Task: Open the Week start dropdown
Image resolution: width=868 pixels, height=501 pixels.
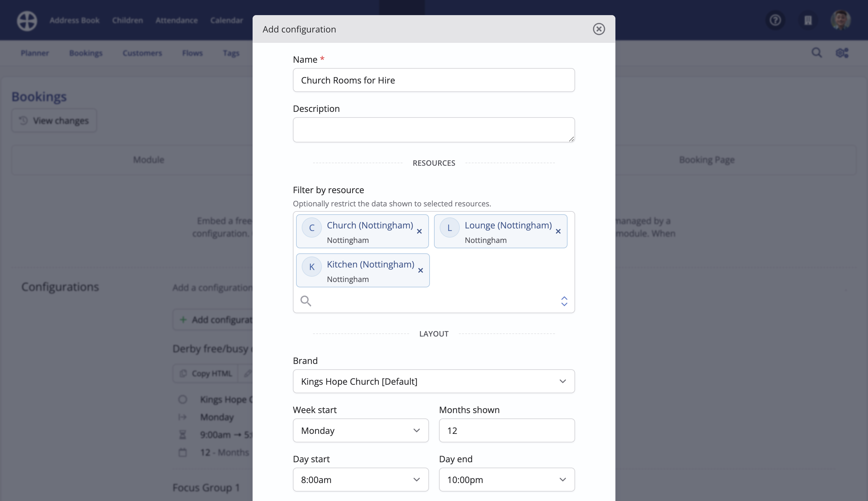Action: pyautogui.click(x=360, y=430)
